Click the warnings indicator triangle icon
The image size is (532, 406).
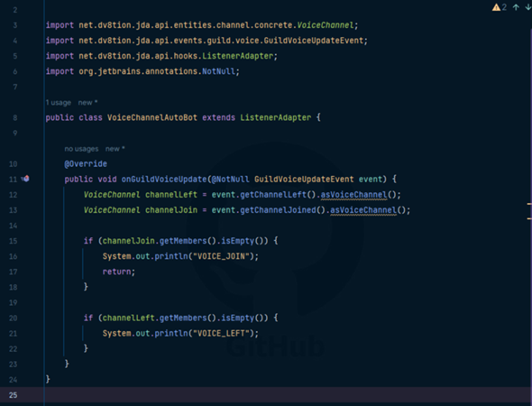coord(496,7)
